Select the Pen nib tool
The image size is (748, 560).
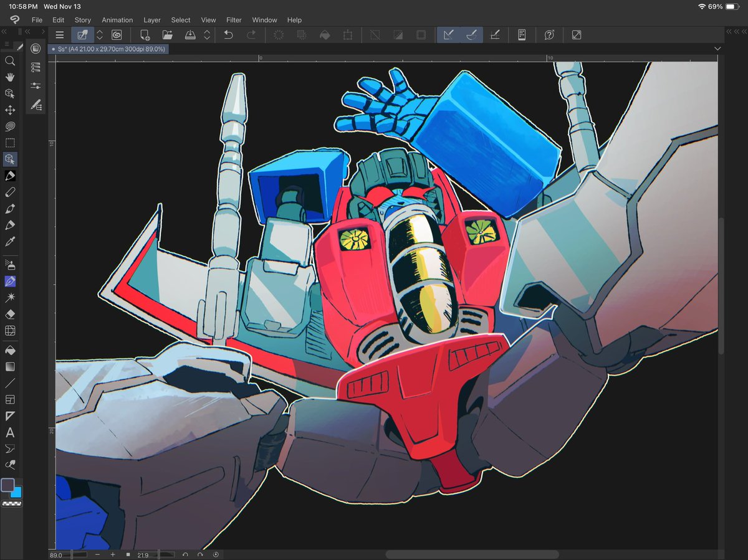pos(10,176)
